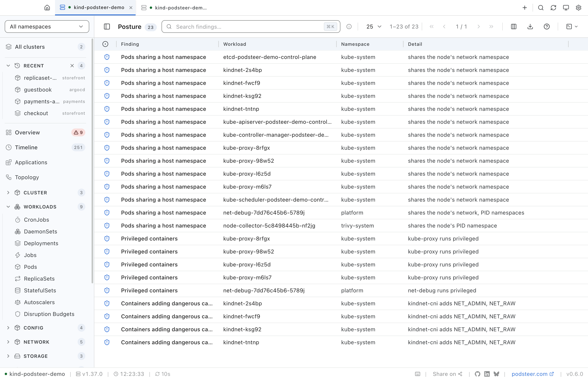Open recent guestbook item
Image resolution: width=588 pixels, height=380 pixels.
[x=50, y=90]
